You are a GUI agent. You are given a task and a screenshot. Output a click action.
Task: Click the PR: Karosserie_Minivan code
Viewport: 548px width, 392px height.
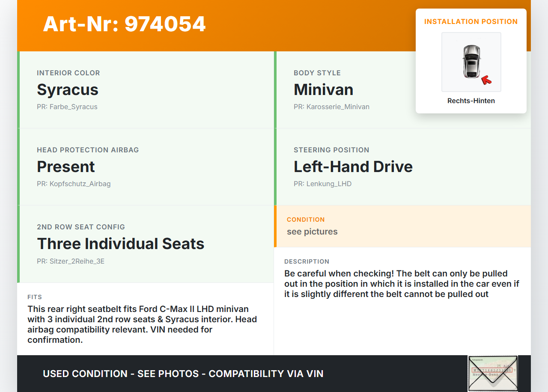[x=331, y=107]
